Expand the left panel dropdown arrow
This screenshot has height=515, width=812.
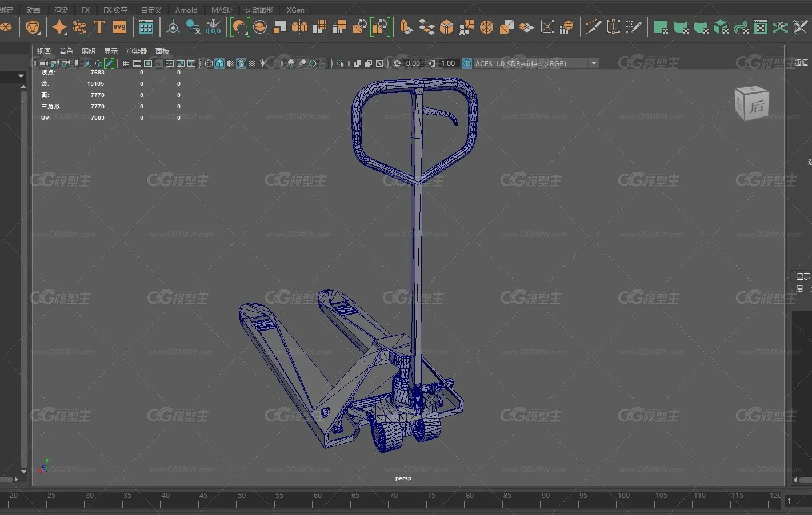21,76
